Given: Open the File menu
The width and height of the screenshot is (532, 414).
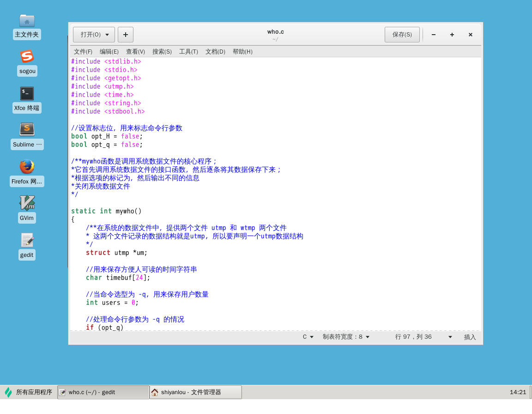Looking at the screenshot, I should click(x=83, y=52).
